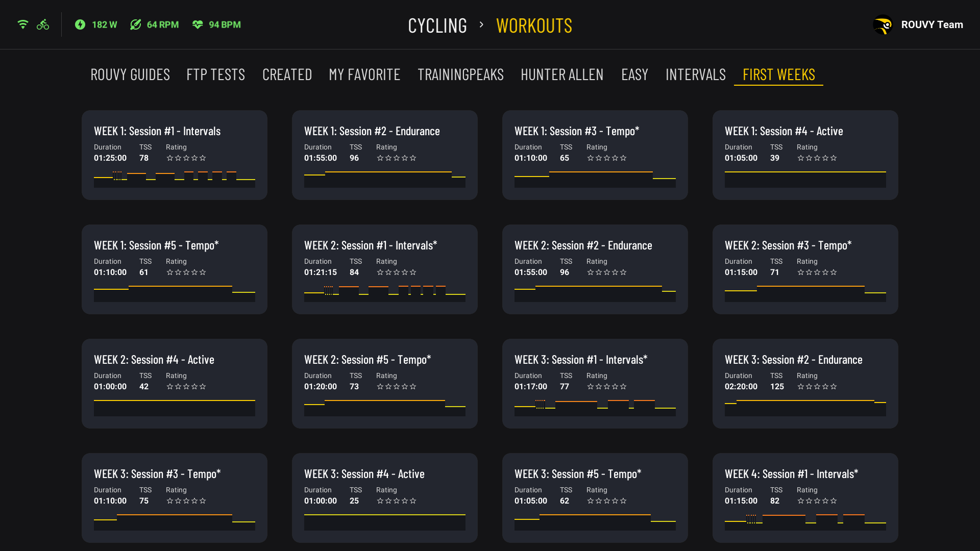Click star rating of WEEK 2 Session #3 Tempo
This screenshot has width=980, height=551.
[x=817, y=272]
